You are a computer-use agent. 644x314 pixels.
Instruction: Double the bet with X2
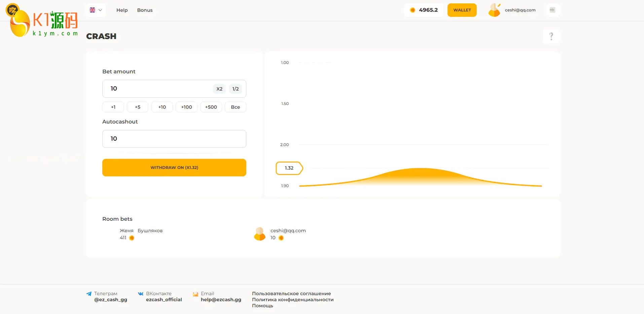[x=219, y=89]
